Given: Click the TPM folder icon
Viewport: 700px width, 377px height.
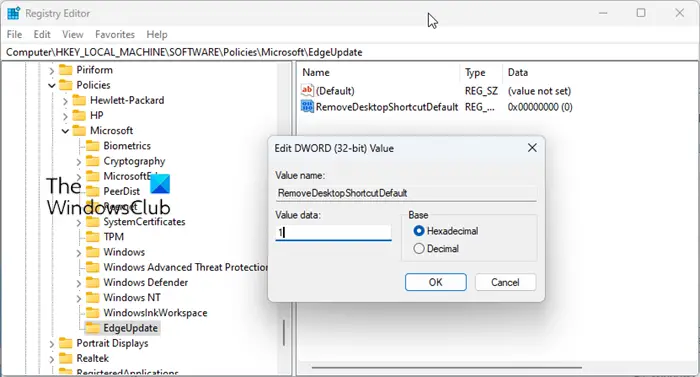Looking at the screenshot, I should (92, 237).
